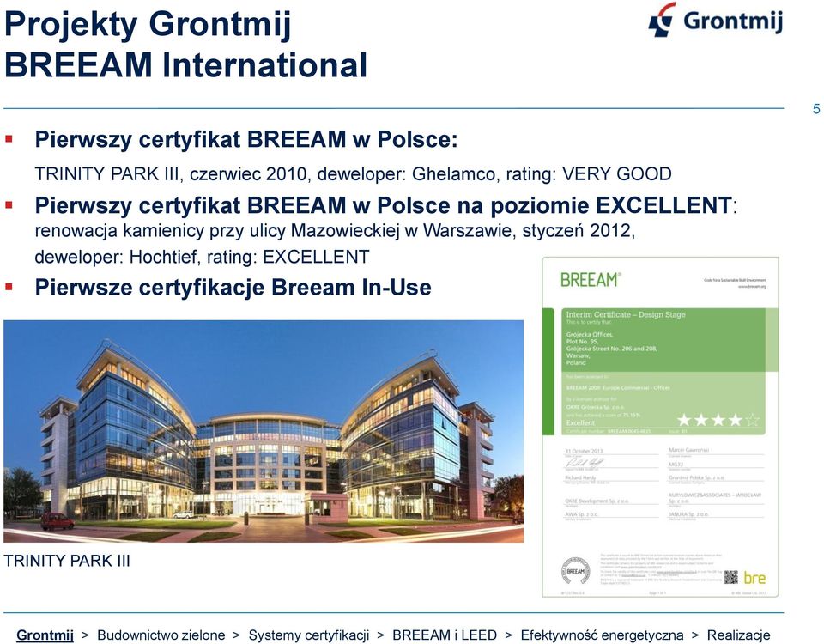Click the 'Excellent' rating text on certificate

(x=581, y=422)
